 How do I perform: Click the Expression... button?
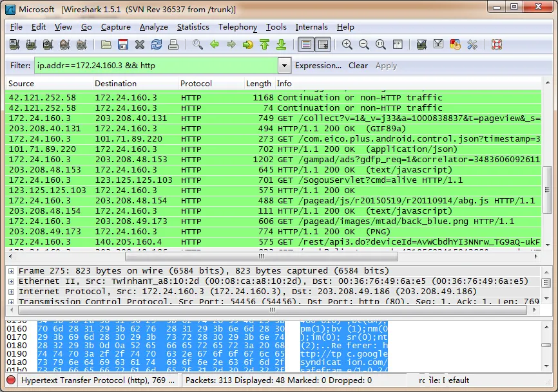pos(318,66)
